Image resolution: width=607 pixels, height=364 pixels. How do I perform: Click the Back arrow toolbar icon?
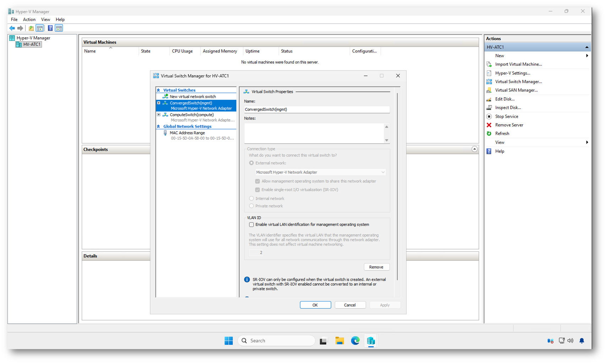(12, 28)
